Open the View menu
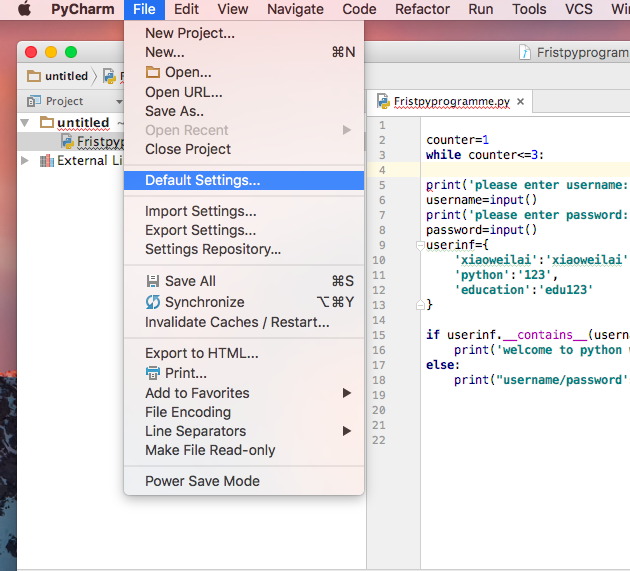 [x=233, y=9]
